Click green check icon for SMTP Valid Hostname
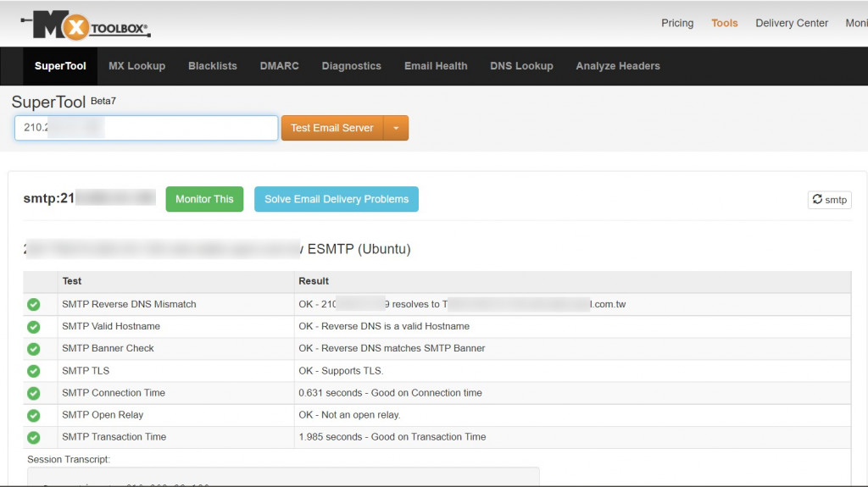Screen dimensions: 868x487 (34, 327)
